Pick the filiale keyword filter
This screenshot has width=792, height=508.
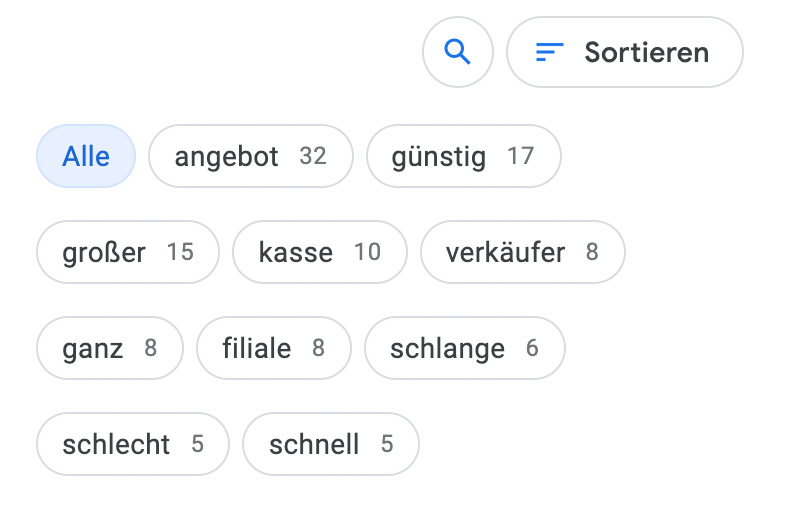pyautogui.click(x=274, y=348)
